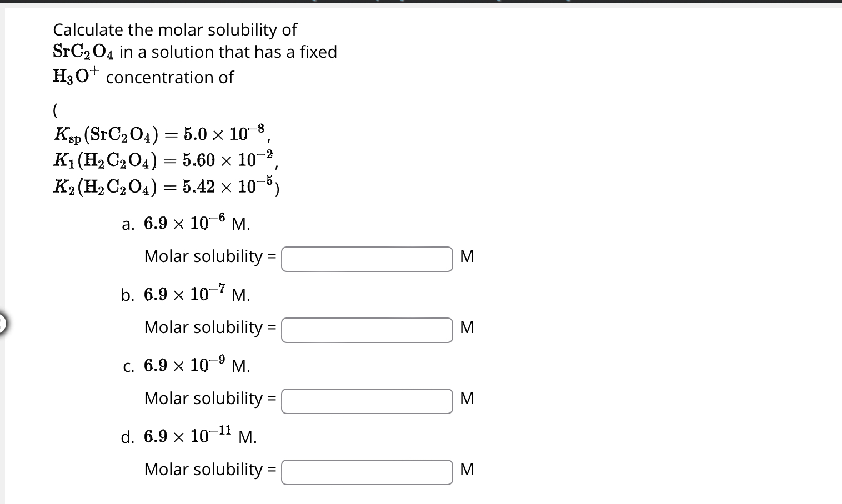
Task: Click the K2(H2C2O4) constant line
Action: tap(166, 187)
